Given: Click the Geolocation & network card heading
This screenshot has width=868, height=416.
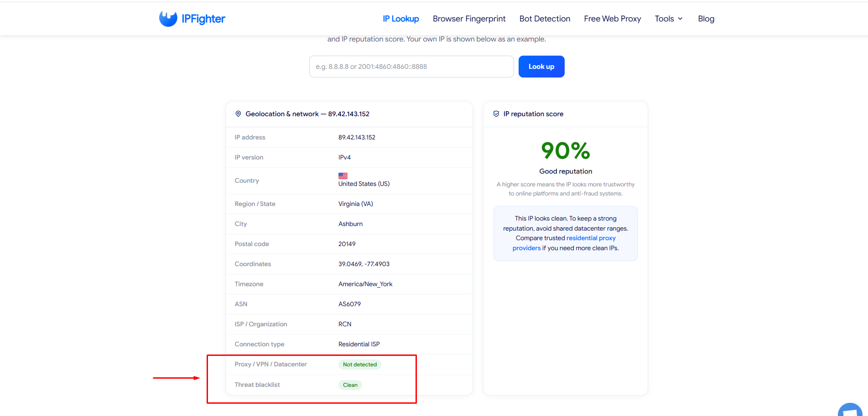Looking at the screenshot, I should click(307, 114).
